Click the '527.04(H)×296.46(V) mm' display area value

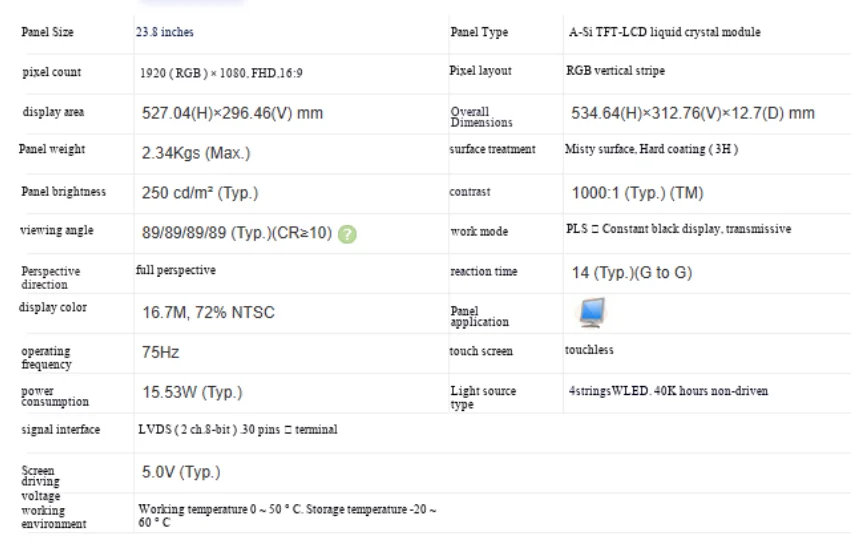tap(232, 113)
